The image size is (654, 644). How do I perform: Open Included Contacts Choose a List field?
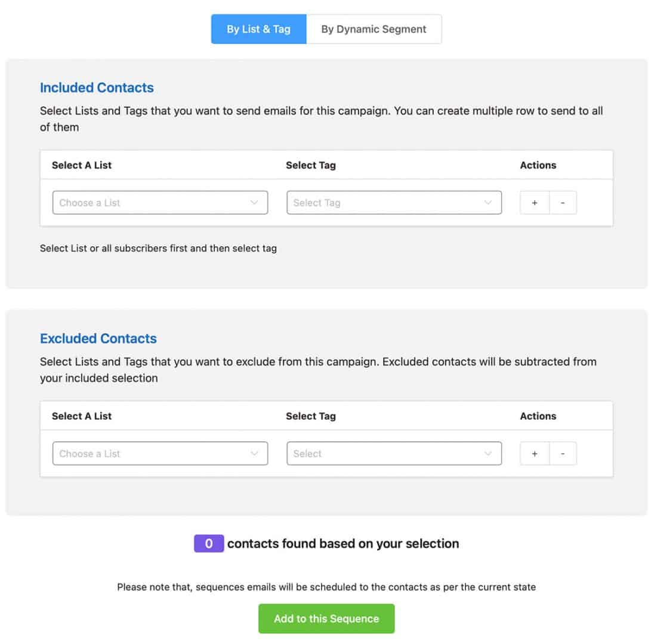tap(160, 203)
